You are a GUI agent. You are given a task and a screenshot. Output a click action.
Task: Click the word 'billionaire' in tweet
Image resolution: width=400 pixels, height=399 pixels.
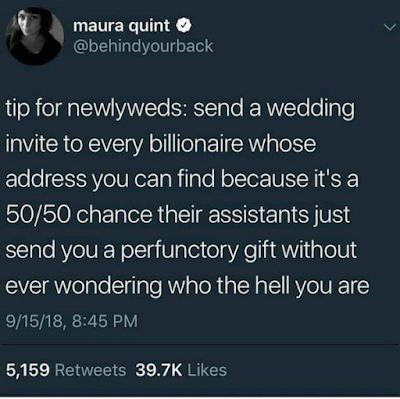(197, 144)
